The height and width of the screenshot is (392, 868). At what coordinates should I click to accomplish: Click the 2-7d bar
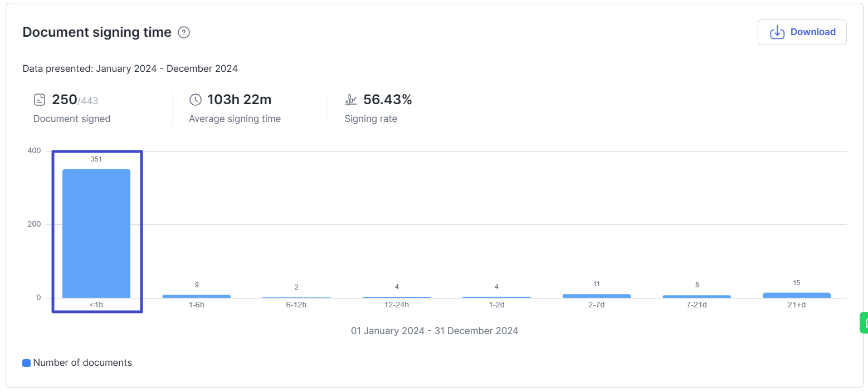pos(596,296)
